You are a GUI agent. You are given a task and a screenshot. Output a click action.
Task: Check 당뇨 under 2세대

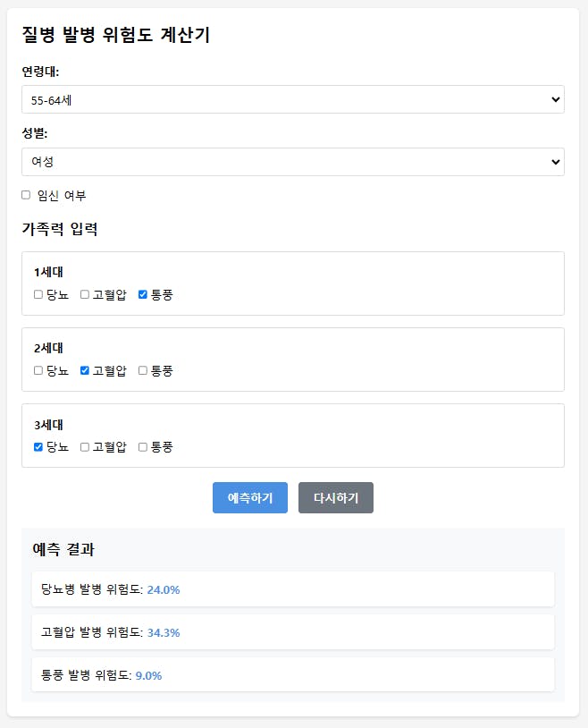38,370
